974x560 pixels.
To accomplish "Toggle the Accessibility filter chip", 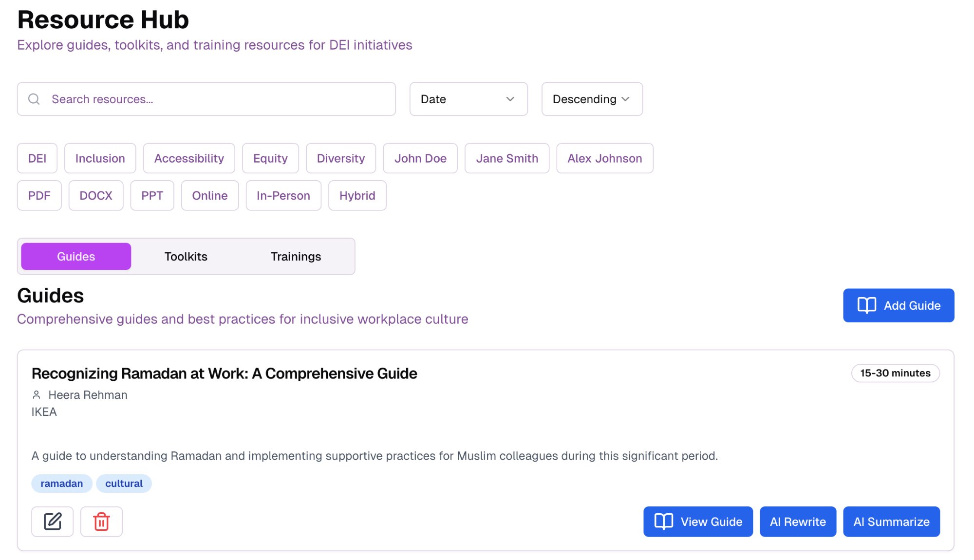I will [x=189, y=158].
